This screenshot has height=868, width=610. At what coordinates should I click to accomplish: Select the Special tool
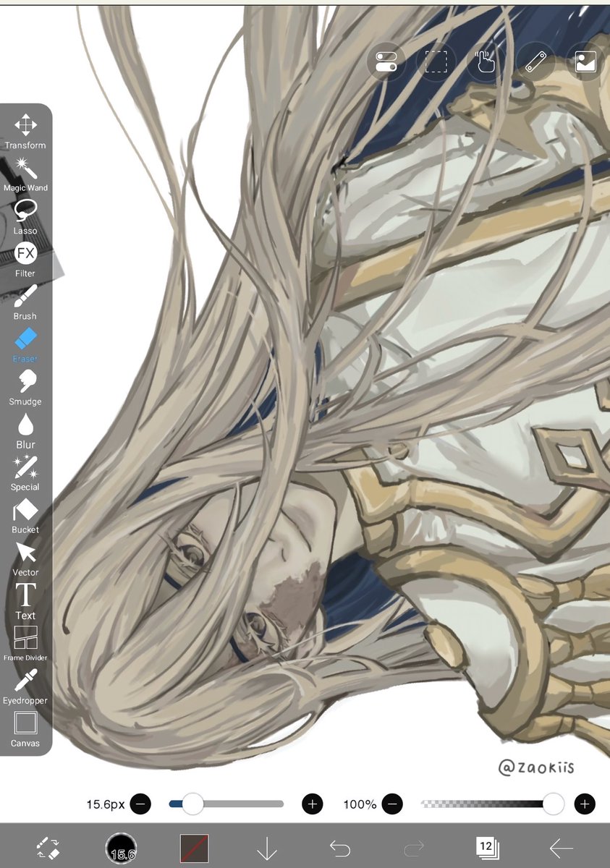pos(25,473)
